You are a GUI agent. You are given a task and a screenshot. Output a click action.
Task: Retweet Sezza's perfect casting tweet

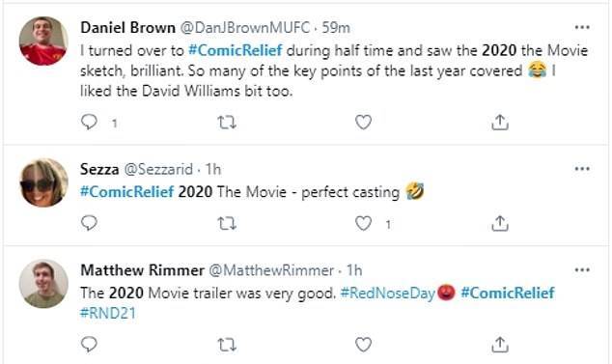pos(227,224)
